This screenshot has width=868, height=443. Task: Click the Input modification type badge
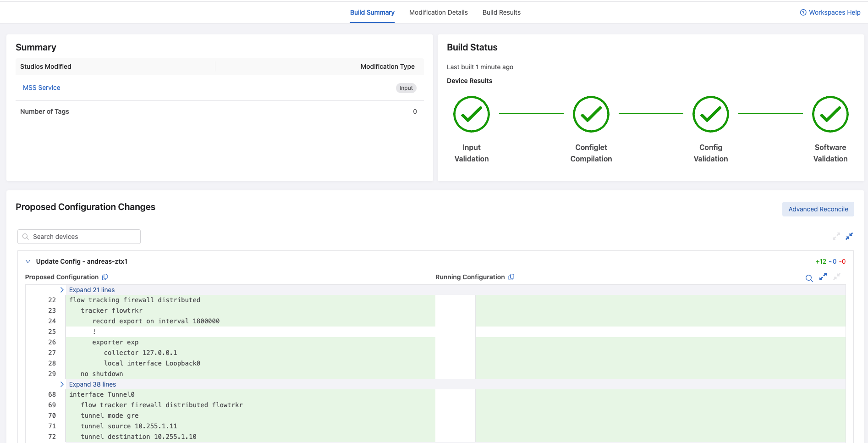pyautogui.click(x=406, y=88)
